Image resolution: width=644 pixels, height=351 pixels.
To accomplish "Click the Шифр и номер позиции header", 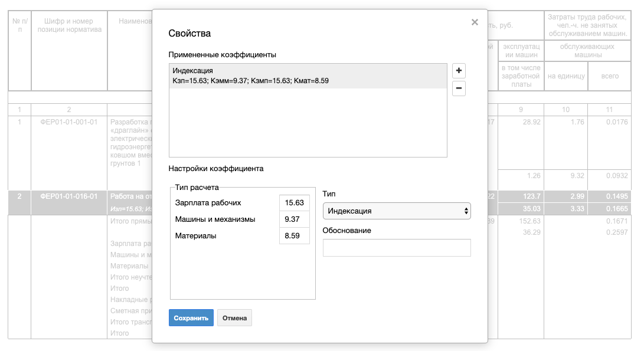I will click(x=69, y=25).
